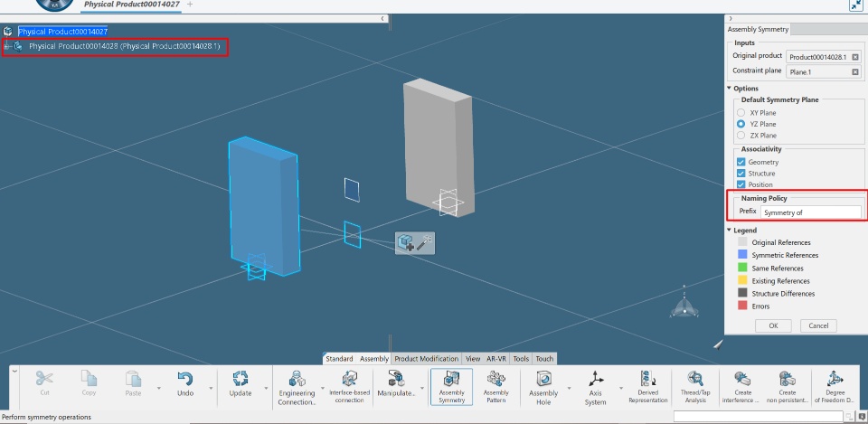This screenshot has width=868, height=424.
Task: Select the Cut tool
Action: point(44,383)
